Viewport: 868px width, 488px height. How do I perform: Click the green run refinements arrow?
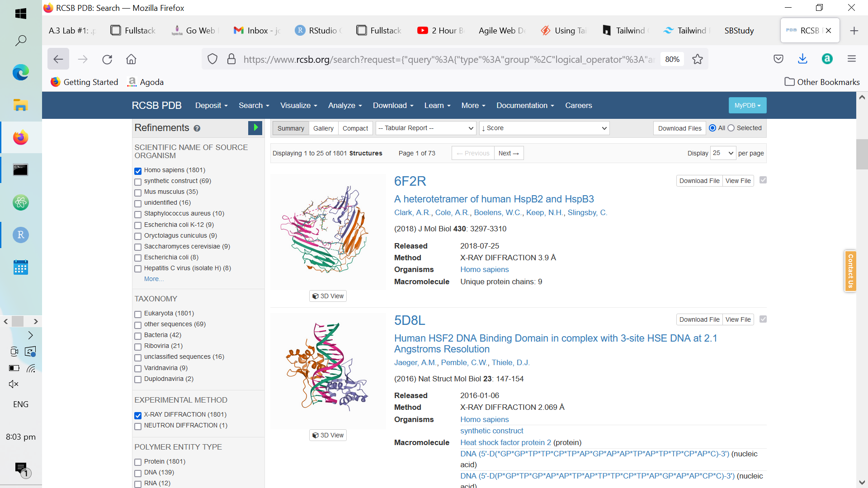coord(255,128)
